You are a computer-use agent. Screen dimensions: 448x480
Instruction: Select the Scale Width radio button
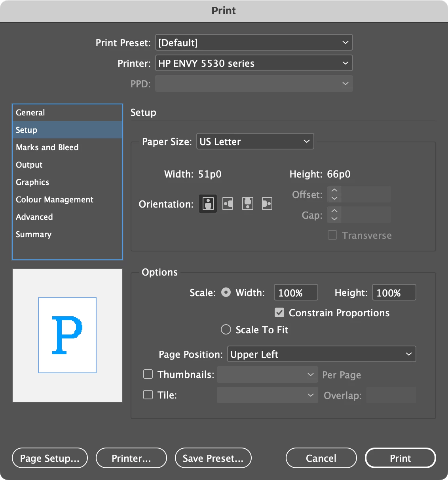(226, 293)
